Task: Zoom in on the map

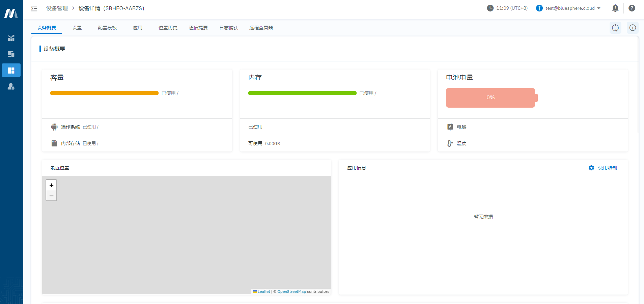Action: (51, 185)
